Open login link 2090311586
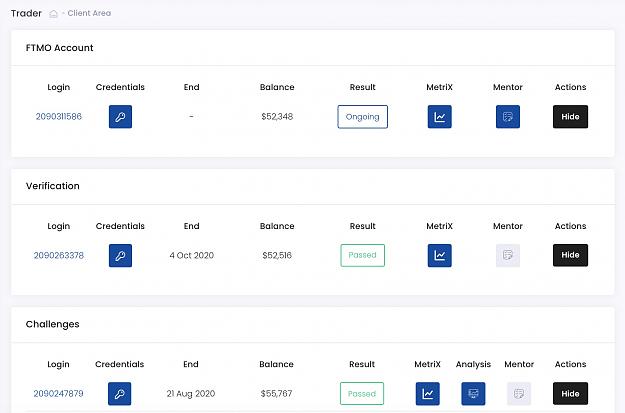The height and width of the screenshot is (413, 625). (59, 116)
